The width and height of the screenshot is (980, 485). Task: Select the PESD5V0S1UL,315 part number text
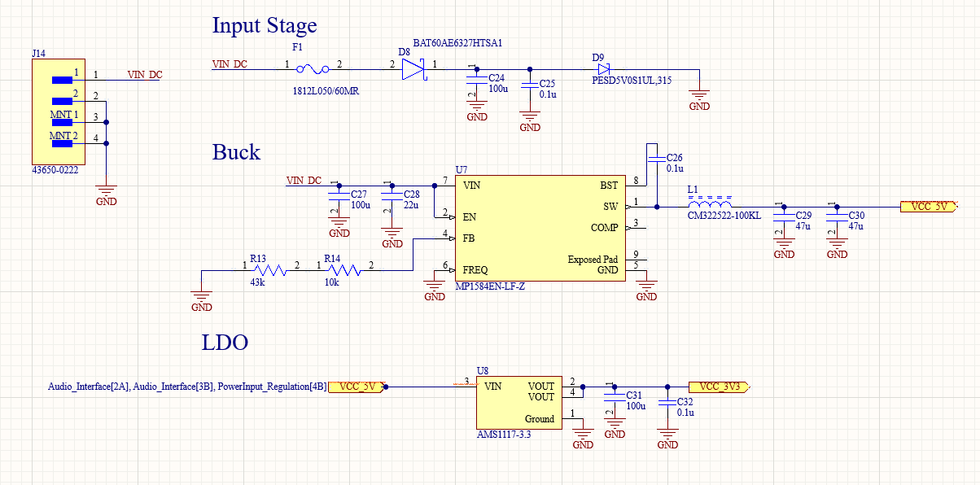(632, 80)
